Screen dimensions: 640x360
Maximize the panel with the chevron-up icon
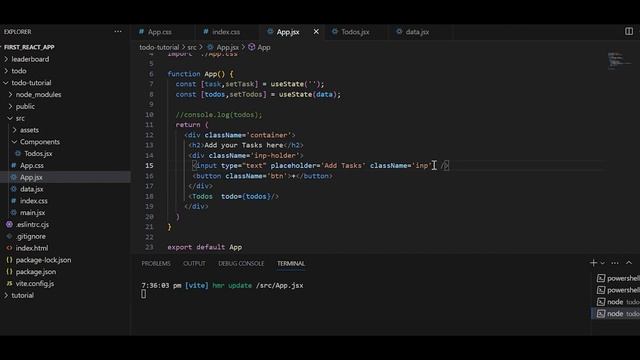(629, 263)
